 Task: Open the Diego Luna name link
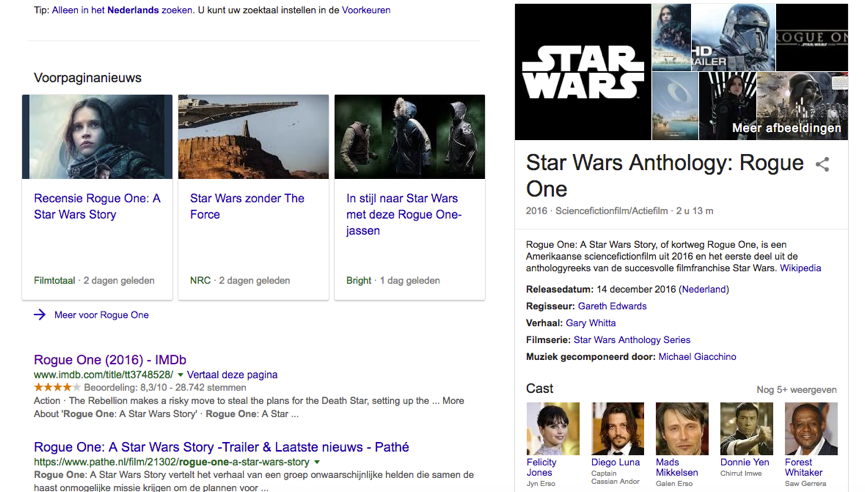point(615,462)
